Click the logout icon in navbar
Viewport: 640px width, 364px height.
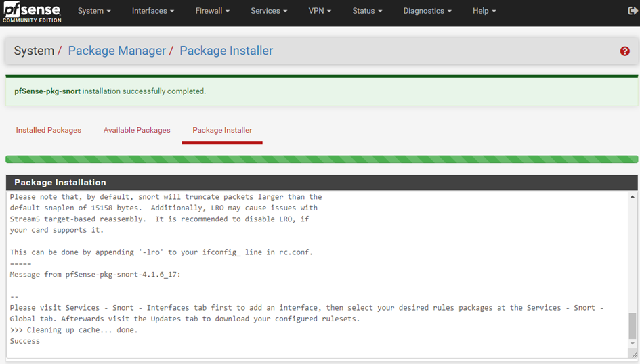pos(633,11)
